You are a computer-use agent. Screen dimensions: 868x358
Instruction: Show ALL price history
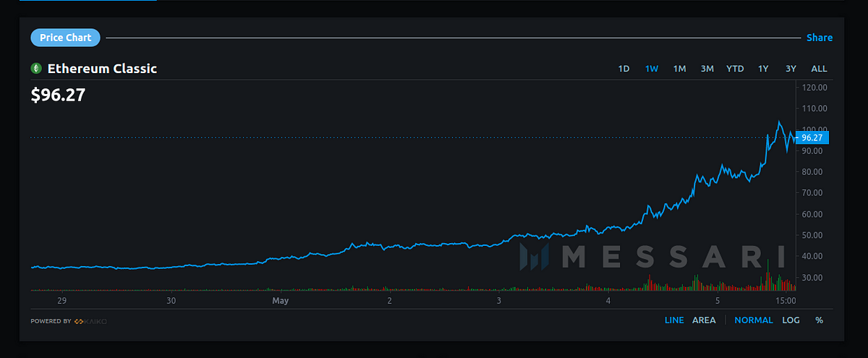point(819,69)
